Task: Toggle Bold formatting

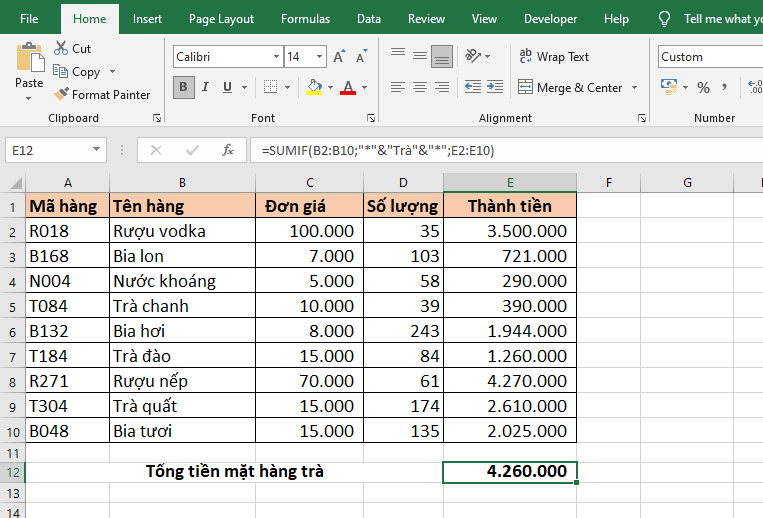Action: [184, 88]
